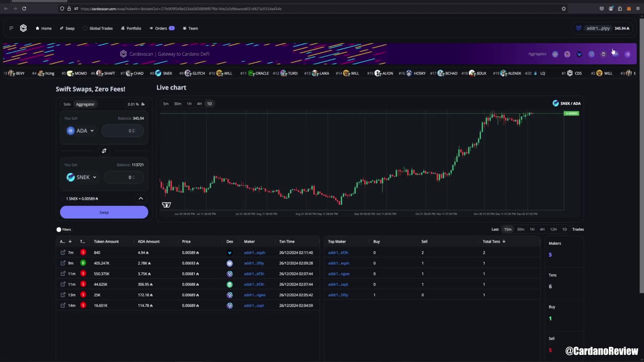Bookmark this page with the star
Screen dimensions: 644x362
(563, 9)
